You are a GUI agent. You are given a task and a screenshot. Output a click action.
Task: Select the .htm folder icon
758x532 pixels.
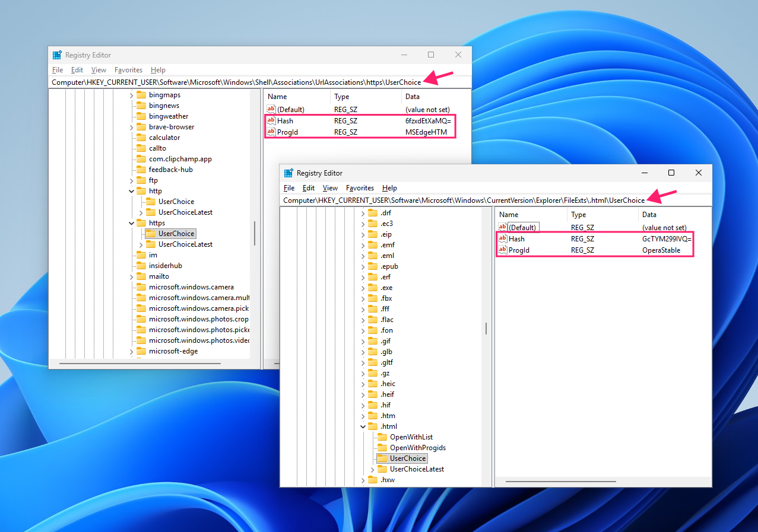[x=373, y=416]
